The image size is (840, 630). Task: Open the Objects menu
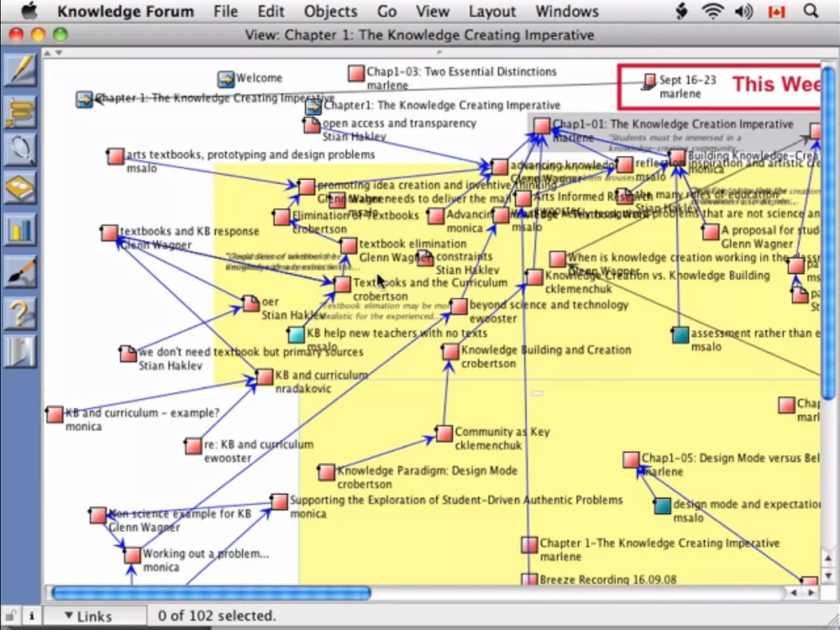[330, 11]
